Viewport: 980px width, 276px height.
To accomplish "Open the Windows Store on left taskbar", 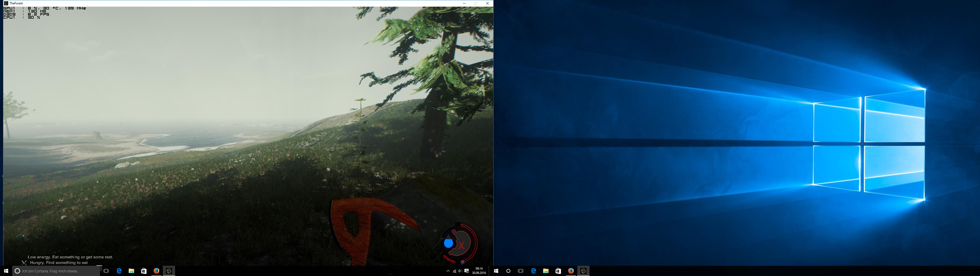I will click(x=144, y=271).
